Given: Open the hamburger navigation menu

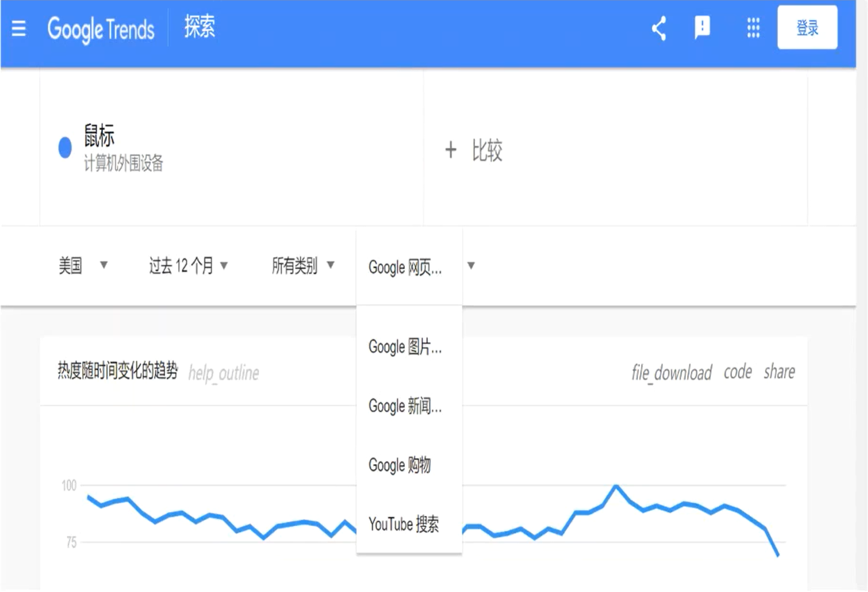Looking at the screenshot, I should [18, 29].
